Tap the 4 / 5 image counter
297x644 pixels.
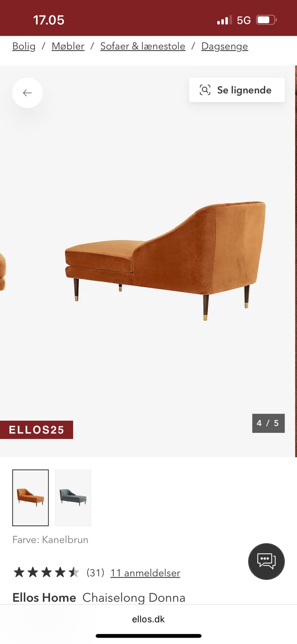click(268, 423)
